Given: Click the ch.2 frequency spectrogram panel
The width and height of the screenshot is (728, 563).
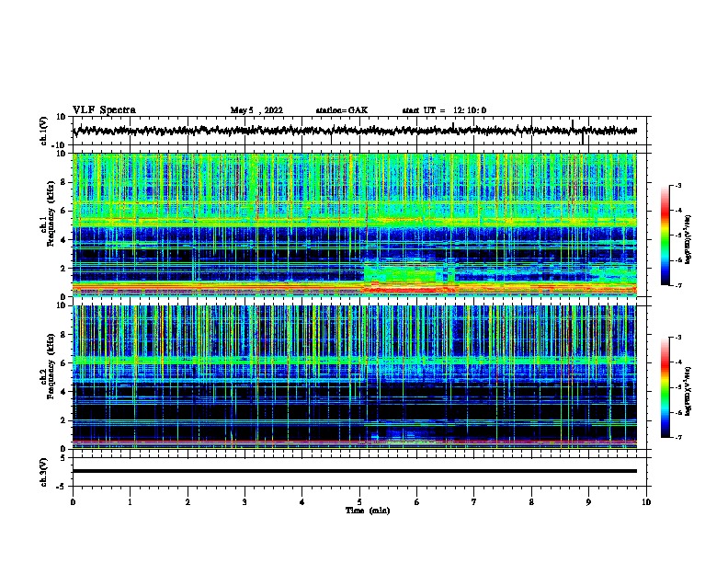Looking at the screenshot, I should click(355, 377).
